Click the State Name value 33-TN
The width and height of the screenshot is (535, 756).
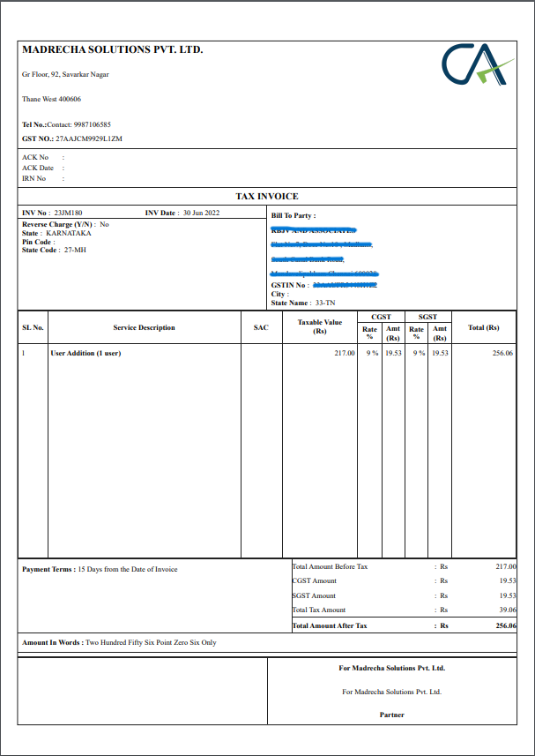point(325,303)
